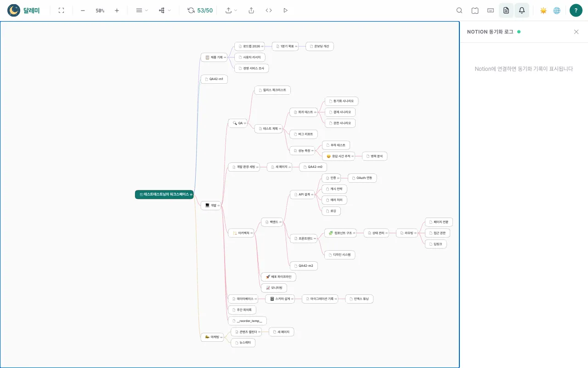Select the 인덱스 튜닝 node
This screenshot has height=368, width=588.
tap(359, 299)
